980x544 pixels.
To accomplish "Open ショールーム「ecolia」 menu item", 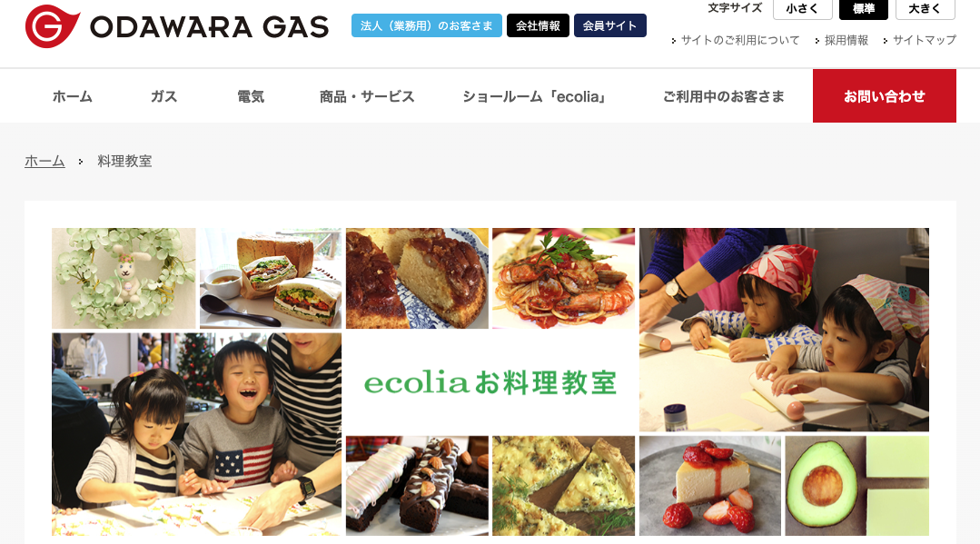I will [x=536, y=96].
